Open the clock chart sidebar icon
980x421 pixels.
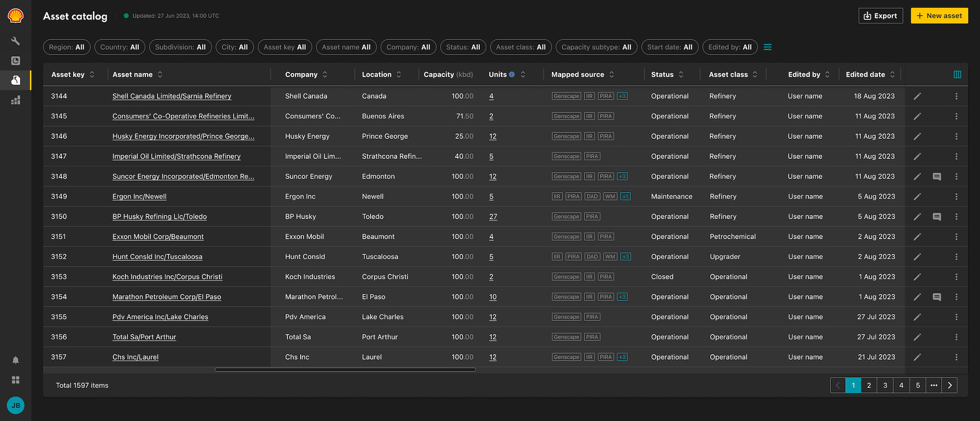(15, 60)
